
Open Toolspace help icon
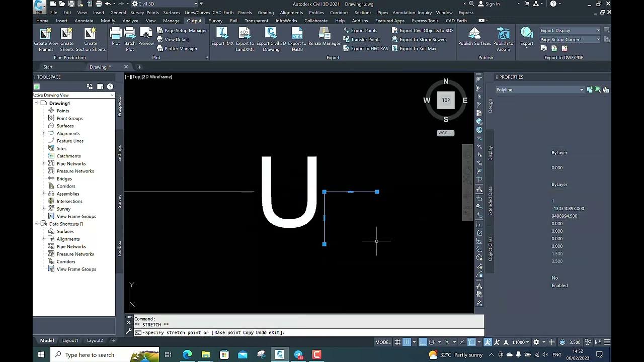[110, 86]
